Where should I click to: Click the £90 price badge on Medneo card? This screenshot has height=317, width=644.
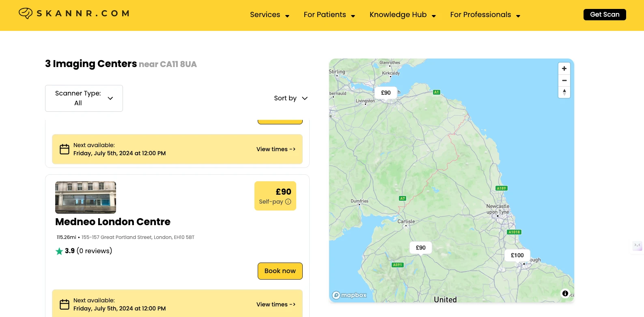275,196
